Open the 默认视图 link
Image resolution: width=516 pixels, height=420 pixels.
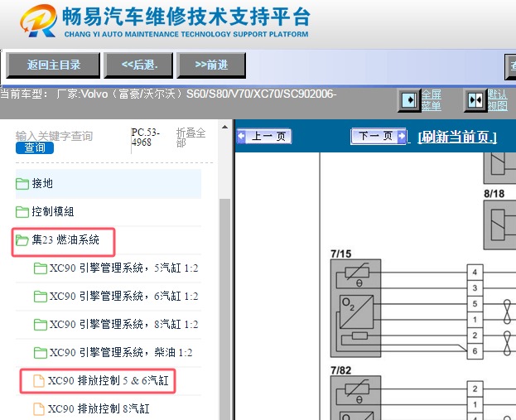pyautogui.click(x=497, y=100)
